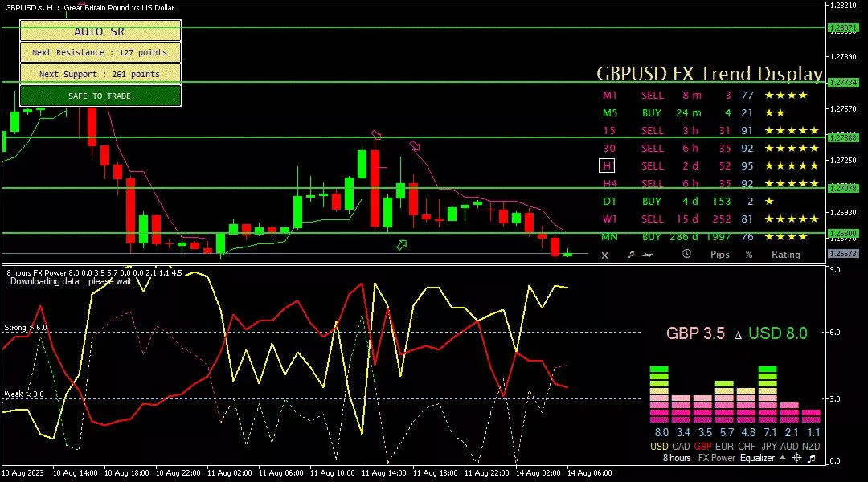The height and width of the screenshot is (482, 868).
Task: Select GBP currency in FX Power
Action: coord(702,446)
